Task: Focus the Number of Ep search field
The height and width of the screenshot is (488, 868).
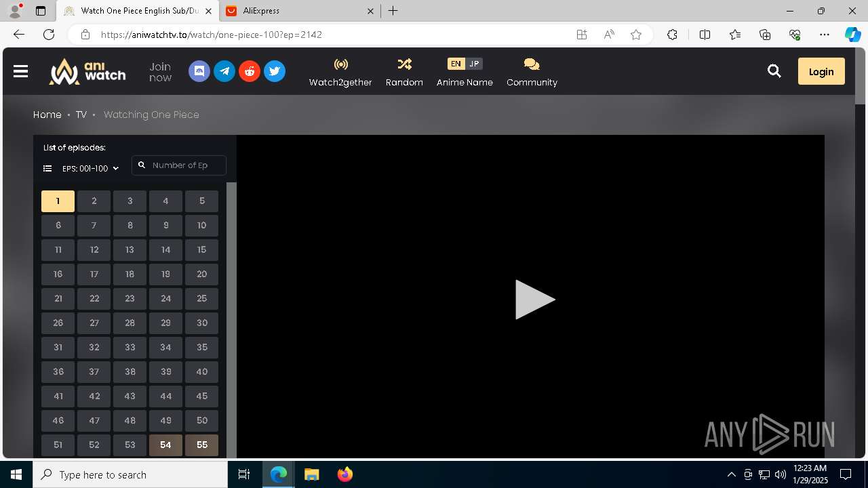Action: tap(179, 165)
